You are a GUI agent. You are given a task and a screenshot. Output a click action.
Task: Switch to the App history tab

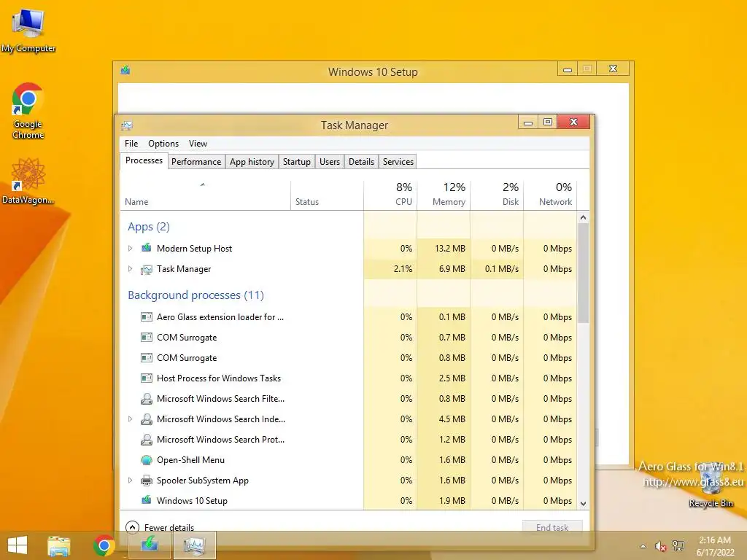coord(252,161)
